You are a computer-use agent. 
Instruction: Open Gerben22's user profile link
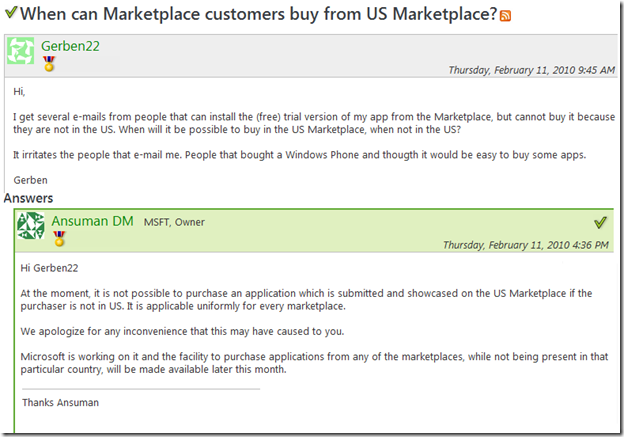tap(70, 46)
